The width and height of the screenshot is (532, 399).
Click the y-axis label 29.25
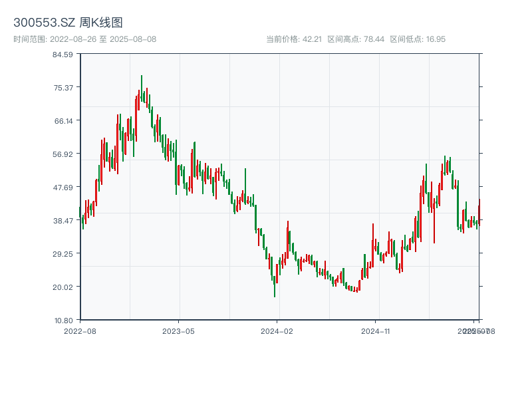point(63,254)
